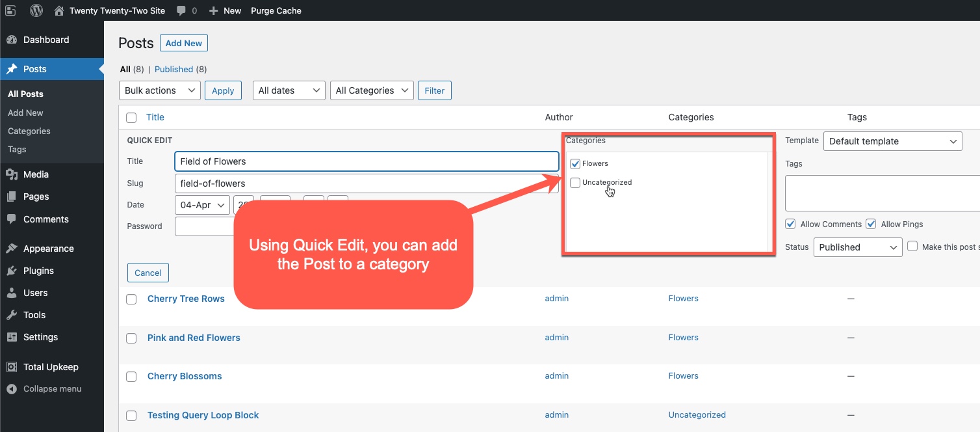The width and height of the screenshot is (980, 432).
Task: Go to Tags in the Posts submenu
Action: [17, 149]
